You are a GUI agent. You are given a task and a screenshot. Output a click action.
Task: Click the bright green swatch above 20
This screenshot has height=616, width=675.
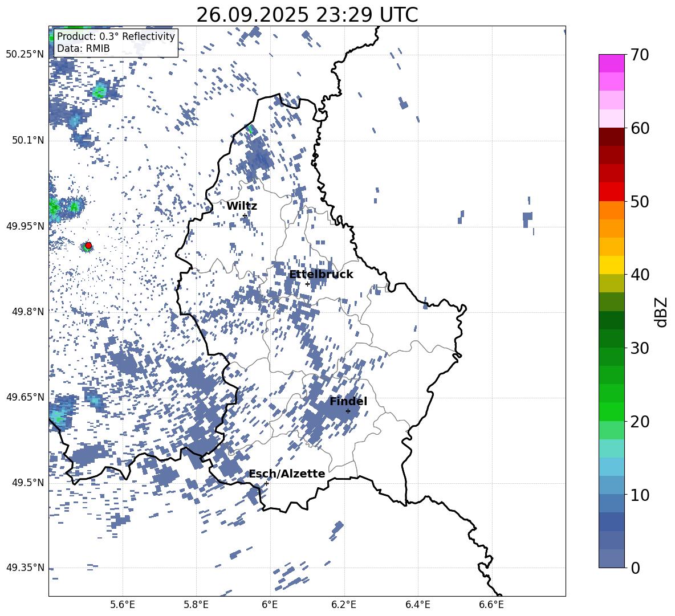point(611,411)
